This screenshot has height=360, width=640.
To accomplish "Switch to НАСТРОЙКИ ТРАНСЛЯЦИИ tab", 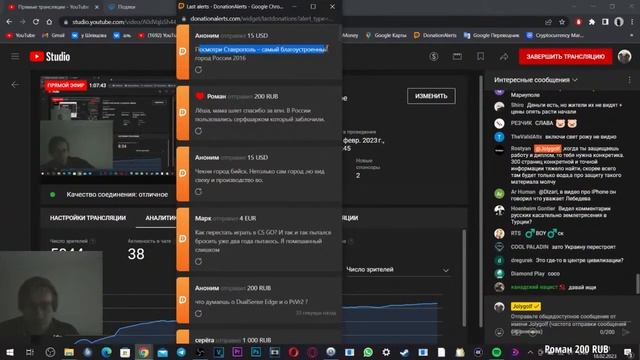I will (88, 218).
